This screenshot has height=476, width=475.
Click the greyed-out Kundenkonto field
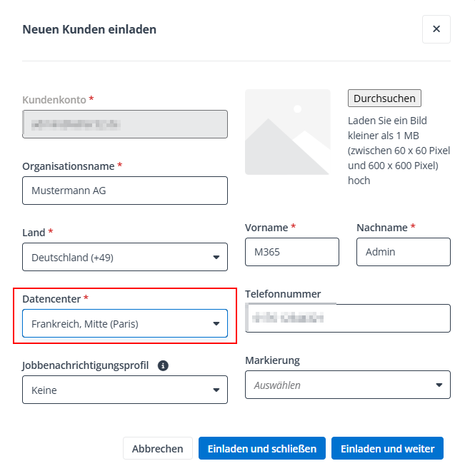click(x=125, y=124)
